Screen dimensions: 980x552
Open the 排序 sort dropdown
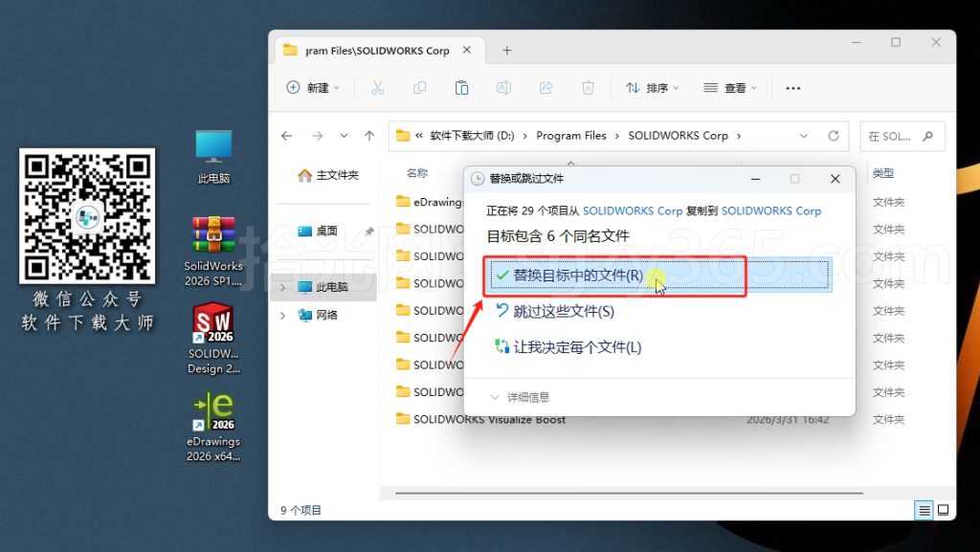tap(652, 87)
